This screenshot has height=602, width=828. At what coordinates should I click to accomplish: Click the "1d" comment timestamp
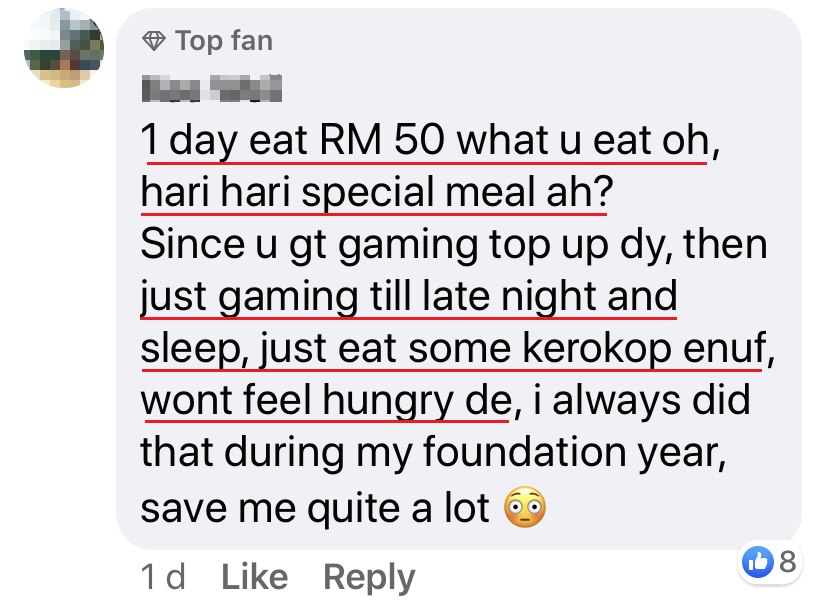point(163,577)
